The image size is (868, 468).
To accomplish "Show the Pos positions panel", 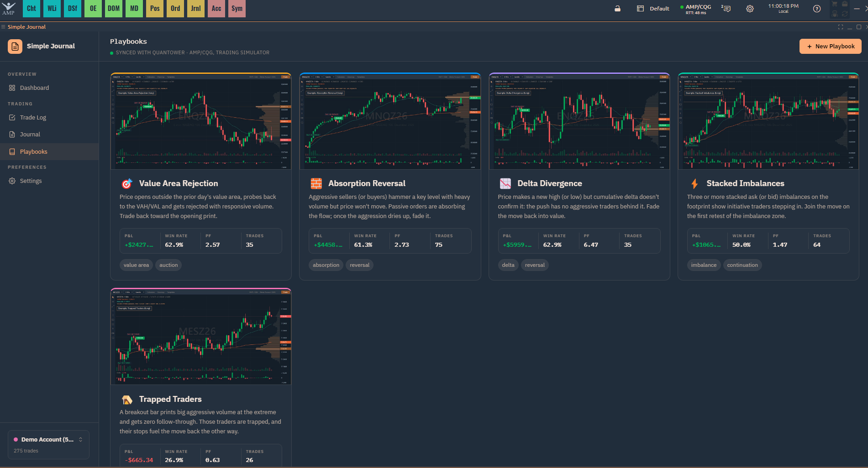I will click(x=155, y=9).
